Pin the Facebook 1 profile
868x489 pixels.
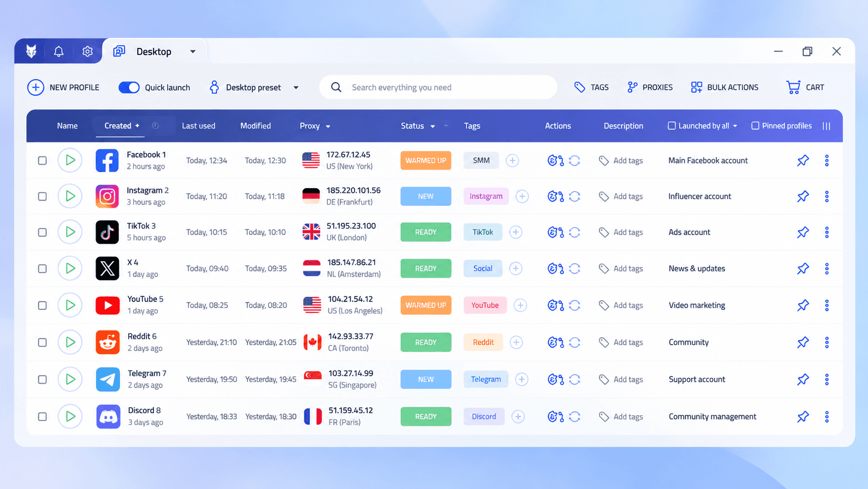click(x=803, y=161)
